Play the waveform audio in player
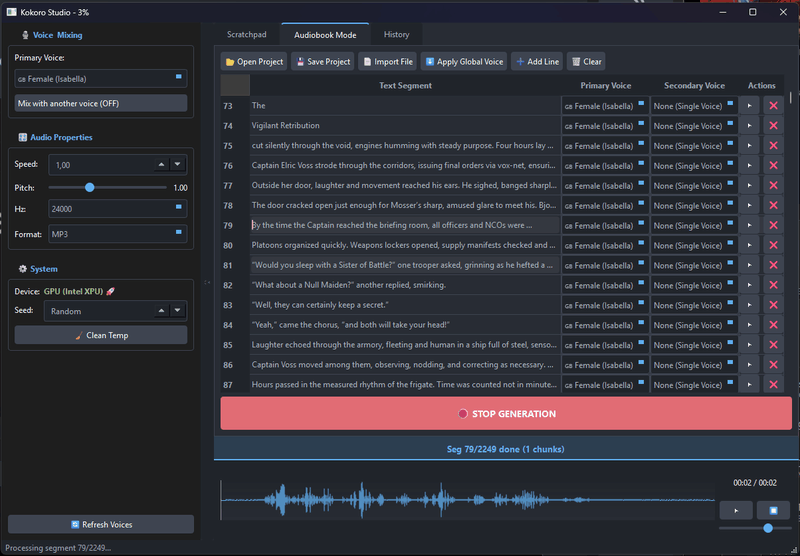 coord(736,510)
